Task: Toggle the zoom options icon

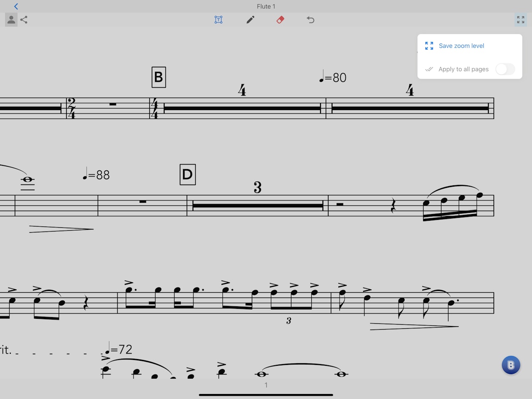Action: pyautogui.click(x=521, y=20)
